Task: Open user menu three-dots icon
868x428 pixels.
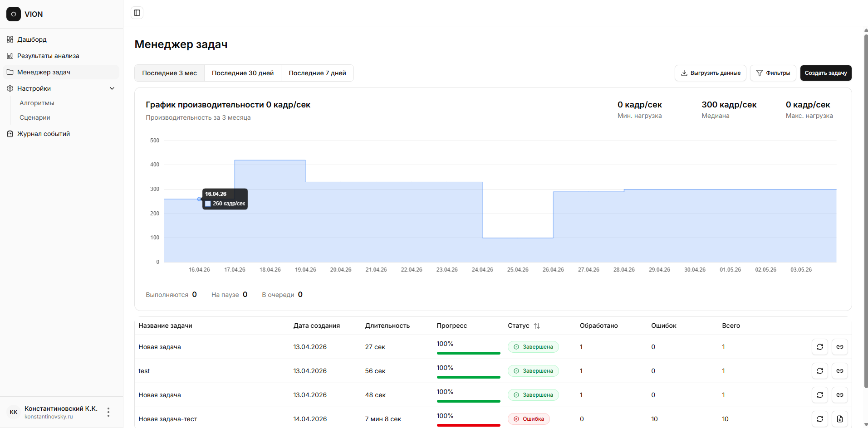Action: pos(108,412)
